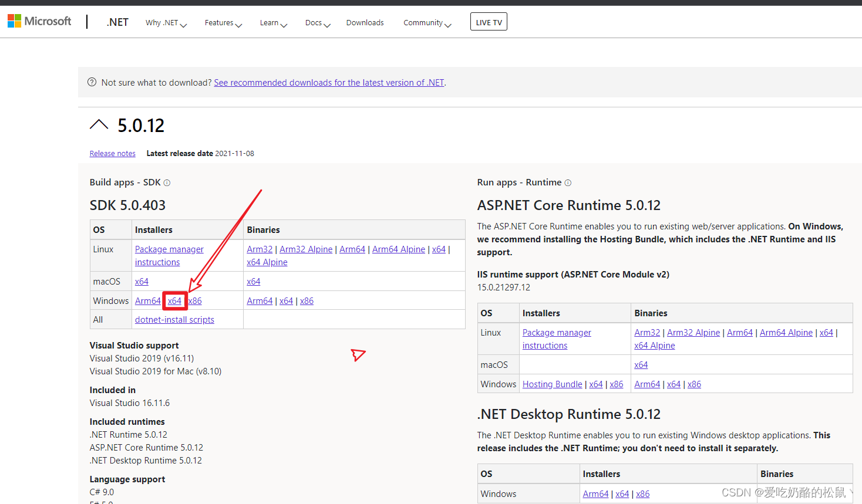The height and width of the screenshot is (504, 862).
Task: Download the Windows Hosting Bundle installer
Action: click(553, 384)
